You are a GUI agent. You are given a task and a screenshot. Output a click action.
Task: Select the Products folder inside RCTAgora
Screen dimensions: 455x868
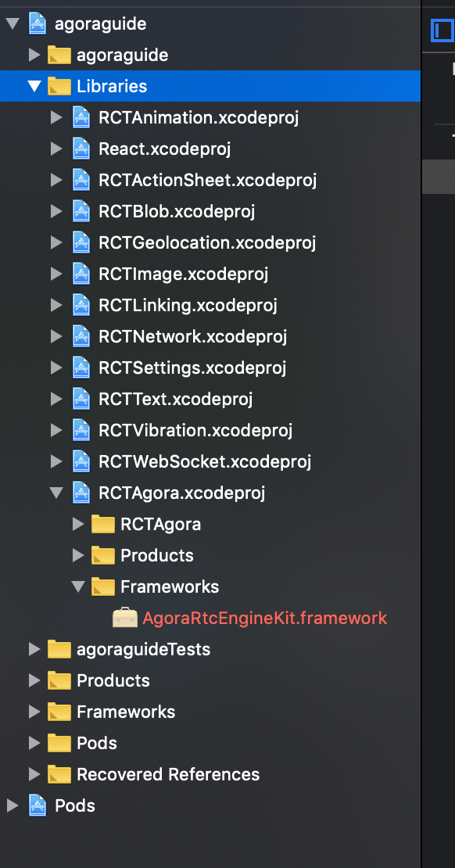pyautogui.click(x=156, y=555)
